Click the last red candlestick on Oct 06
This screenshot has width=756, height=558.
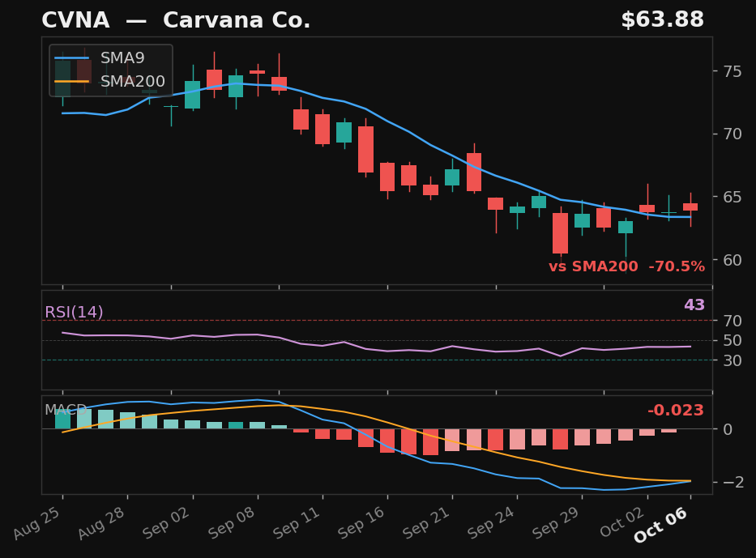690,207
